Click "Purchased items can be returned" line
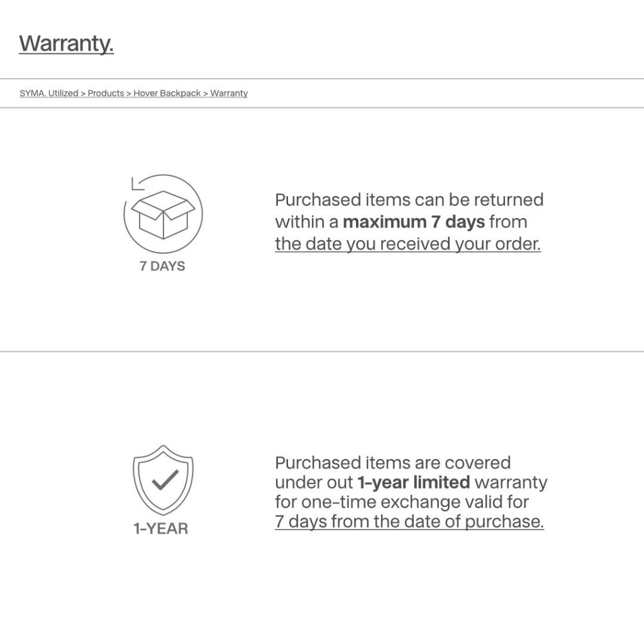Viewport: 644px width, 644px height. tap(409, 200)
